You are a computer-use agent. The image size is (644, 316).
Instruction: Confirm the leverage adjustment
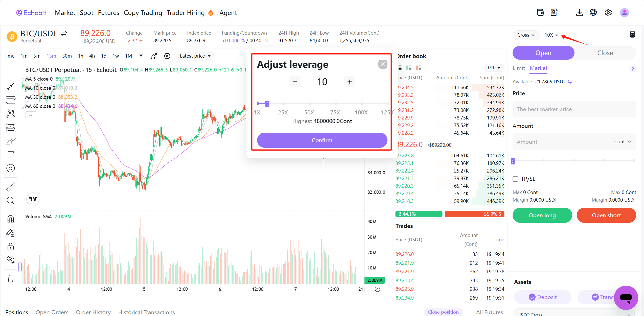point(322,140)
